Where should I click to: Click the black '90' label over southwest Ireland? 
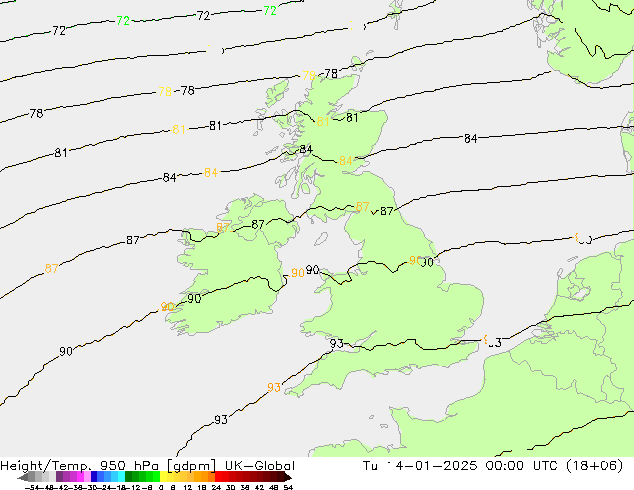click(x=194, y=299)
